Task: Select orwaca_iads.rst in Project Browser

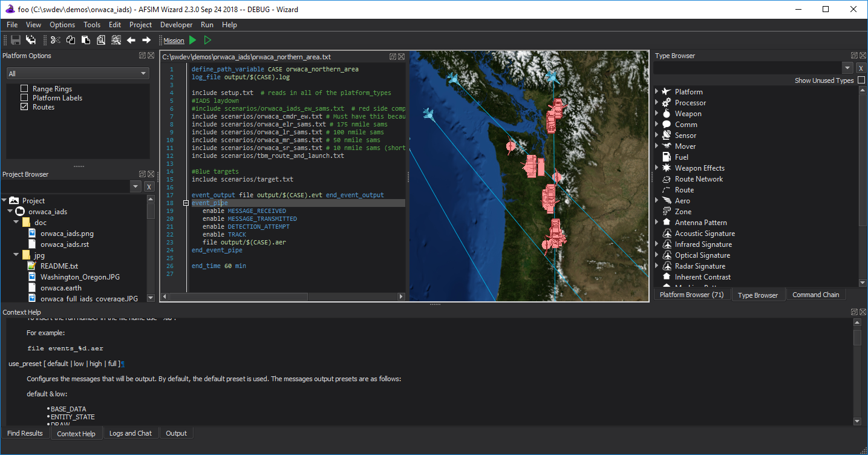Action: [x=66, y=244]
